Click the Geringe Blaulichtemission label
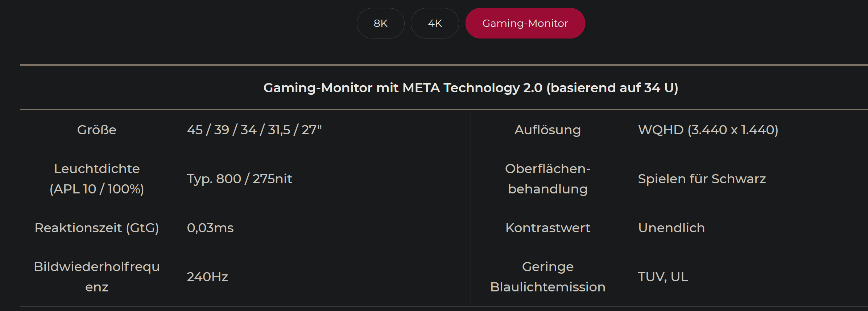Screen dimensions: 868x311 pos(547,277)
